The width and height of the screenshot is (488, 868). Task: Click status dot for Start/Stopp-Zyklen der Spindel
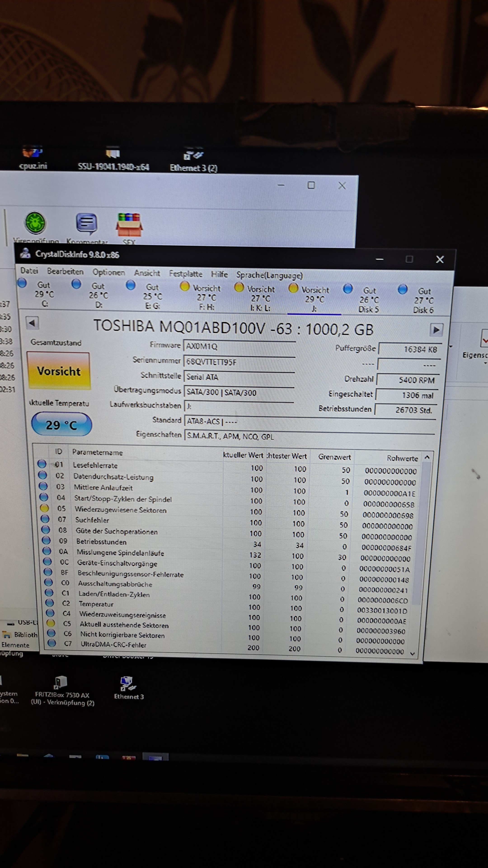pos(44,497)
